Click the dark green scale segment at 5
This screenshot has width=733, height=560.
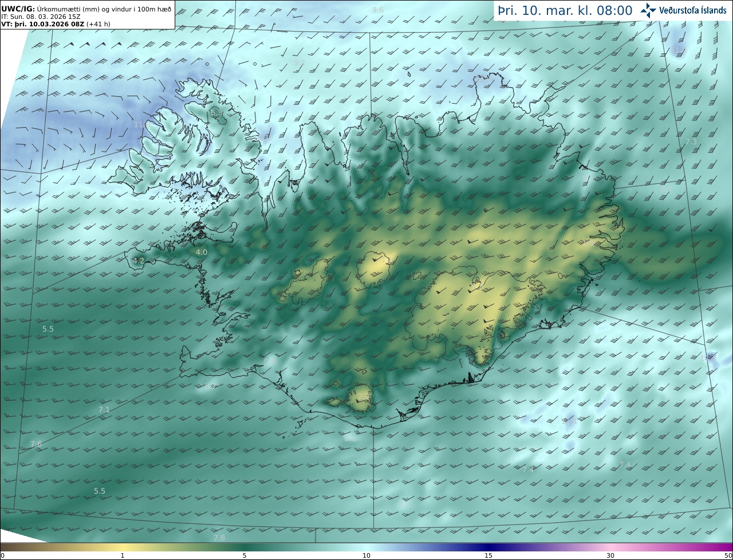coord(244,547)
